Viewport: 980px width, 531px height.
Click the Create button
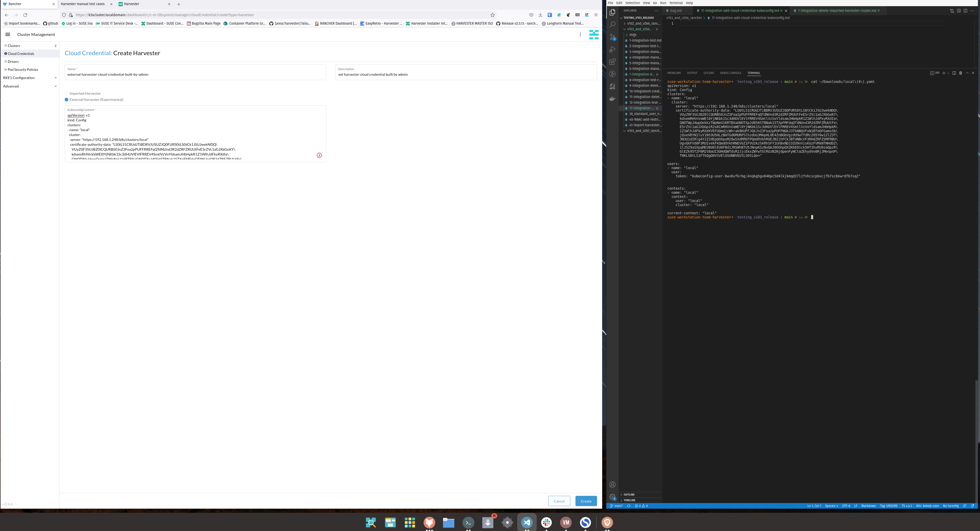(586, 501)
